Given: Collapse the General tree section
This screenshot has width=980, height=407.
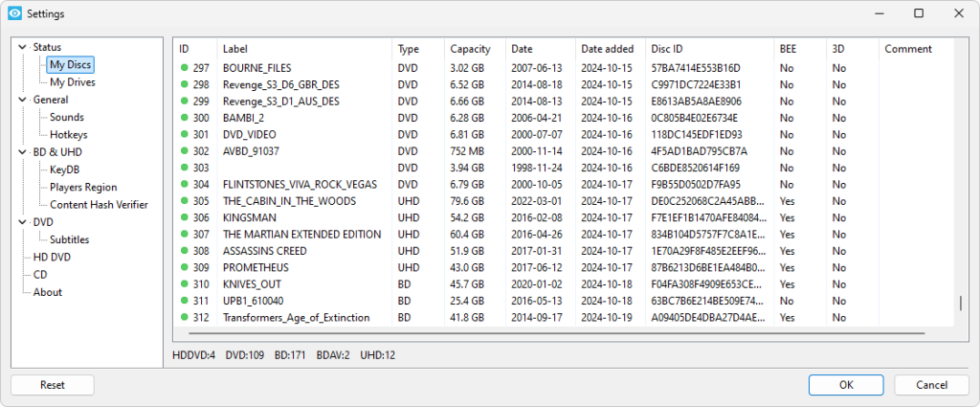Looking at the screenshot, I should (x=23, y=100).
